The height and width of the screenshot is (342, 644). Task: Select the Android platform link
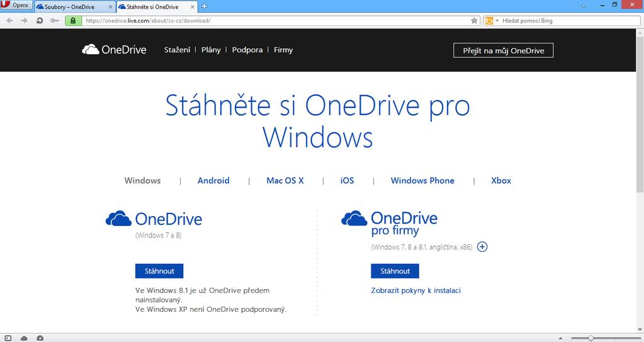(213, 181)
